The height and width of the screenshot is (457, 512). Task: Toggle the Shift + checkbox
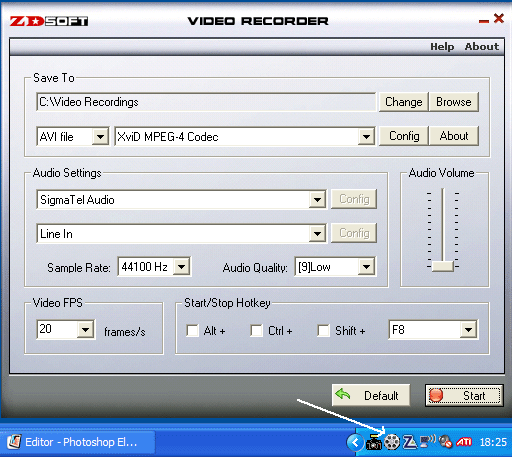point(323,331)
